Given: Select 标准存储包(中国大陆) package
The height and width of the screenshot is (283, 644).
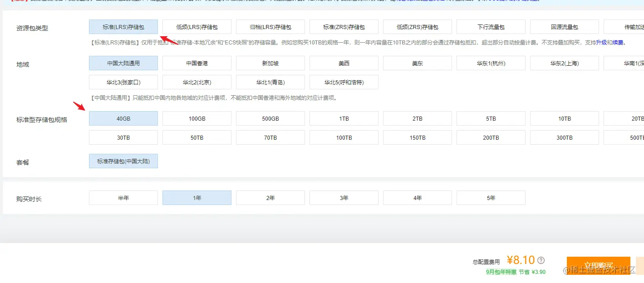Looking at the screenshot, I should (123, 161).
